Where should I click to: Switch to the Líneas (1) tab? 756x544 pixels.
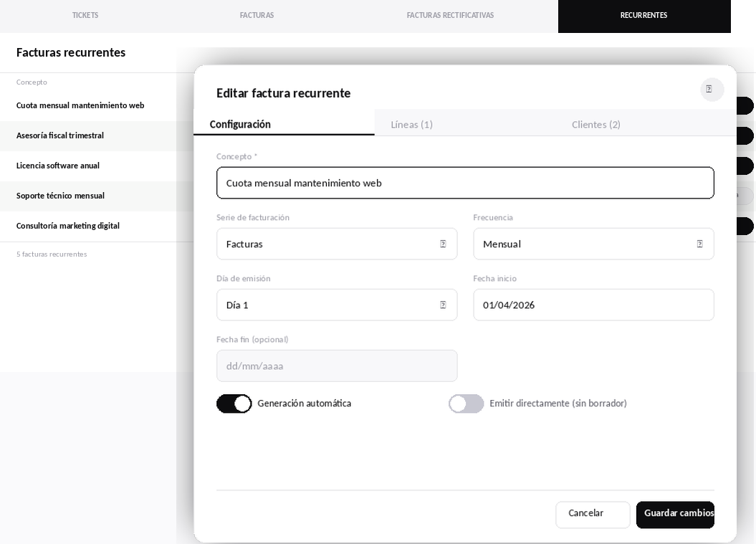(x=412, y=125)
